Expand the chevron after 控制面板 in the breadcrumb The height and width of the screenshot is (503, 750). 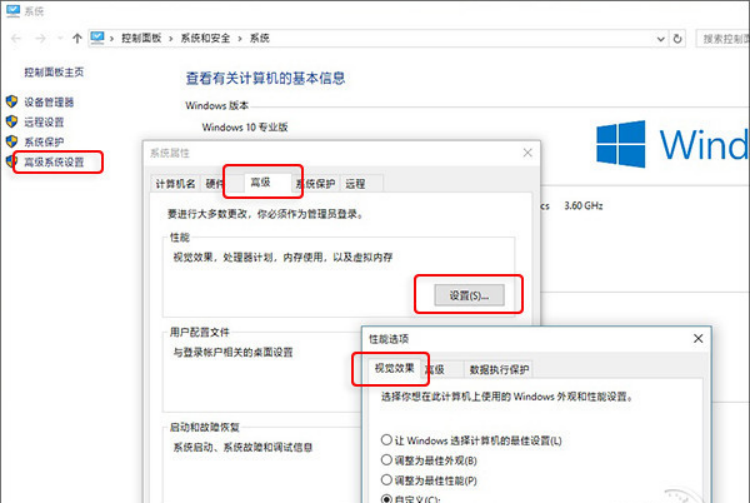pyautogui.click(x=173, y=38)
